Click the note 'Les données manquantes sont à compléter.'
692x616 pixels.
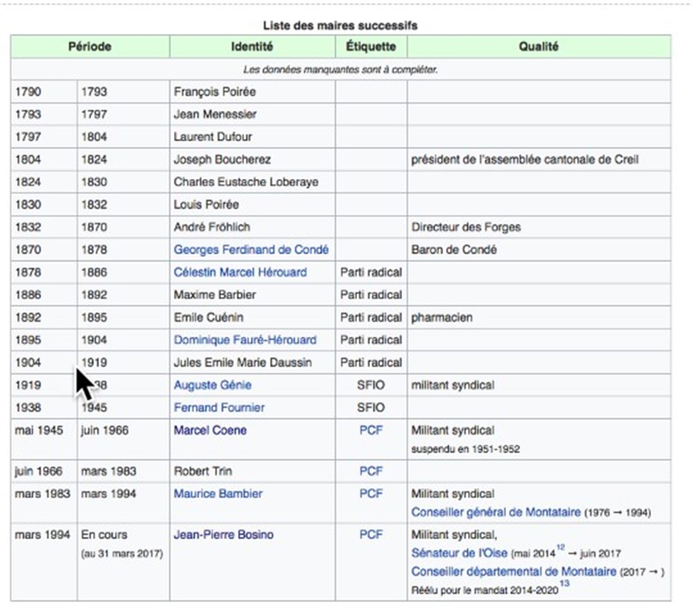point(340,69)
